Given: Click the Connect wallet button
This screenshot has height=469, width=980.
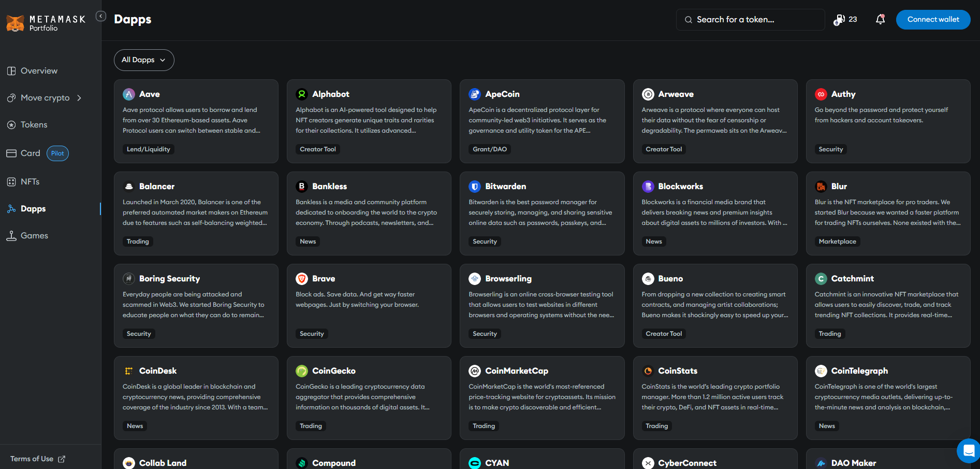Looking at the screenshot, I should (x=933, y=19).
